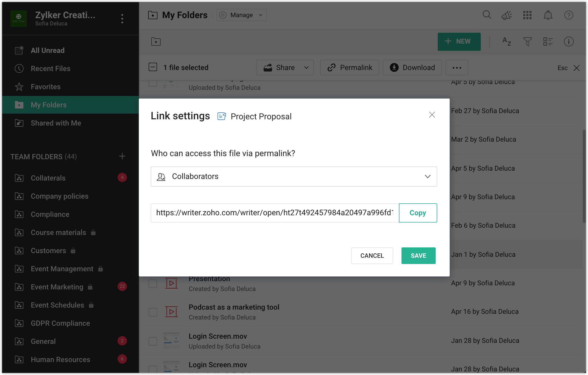Click SAVE in Link settings

[418, 256]
